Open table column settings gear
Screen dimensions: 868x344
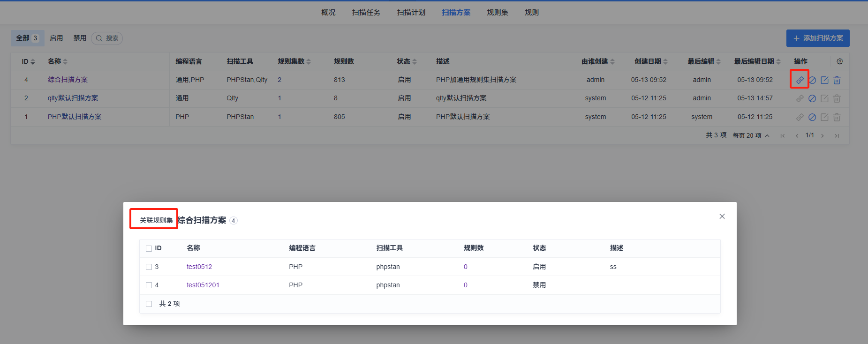[840, 61]
